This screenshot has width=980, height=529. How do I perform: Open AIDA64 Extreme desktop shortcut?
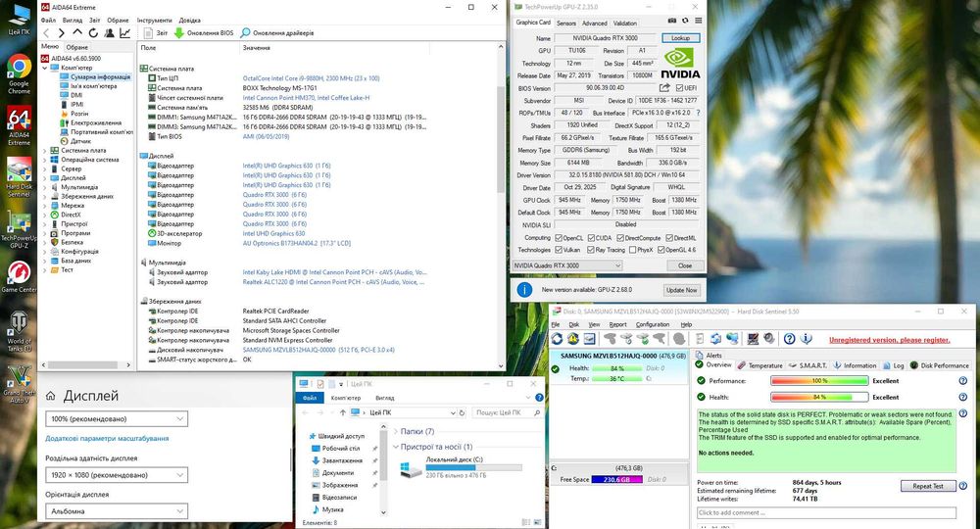pos(19,125)
